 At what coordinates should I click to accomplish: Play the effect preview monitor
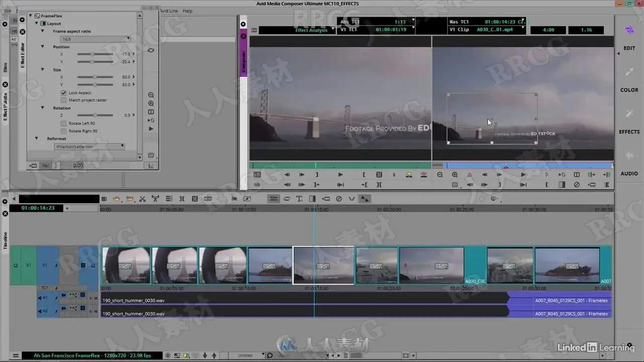(x=523, y=175)
